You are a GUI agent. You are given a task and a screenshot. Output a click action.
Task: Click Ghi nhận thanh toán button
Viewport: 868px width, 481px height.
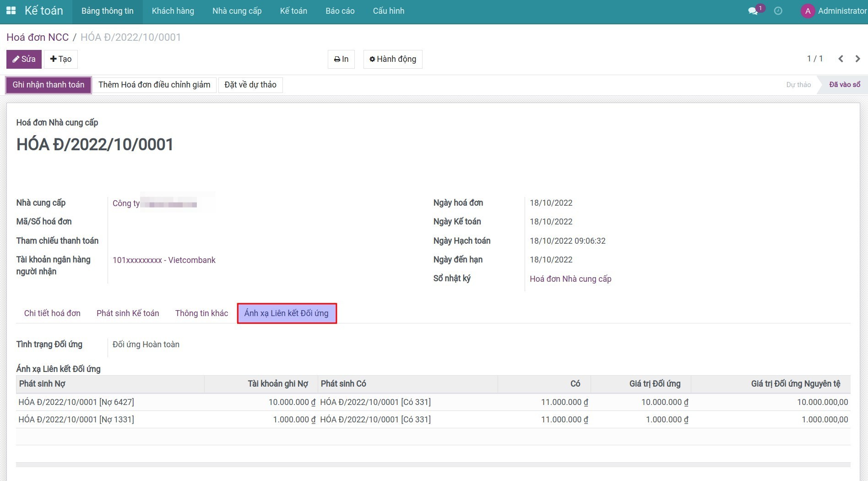49,85
